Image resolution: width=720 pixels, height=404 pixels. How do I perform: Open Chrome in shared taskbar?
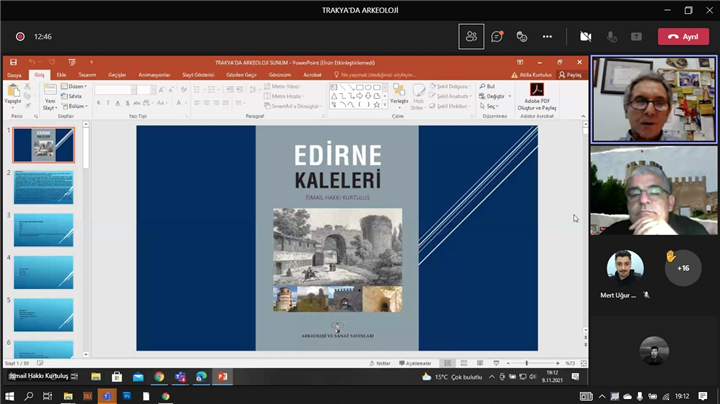[159, 377]
